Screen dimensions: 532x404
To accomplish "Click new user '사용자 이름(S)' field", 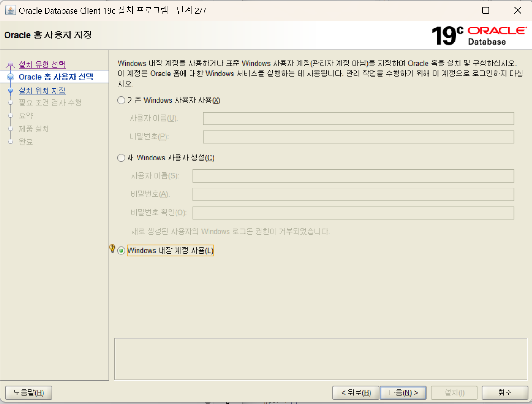I will (353, 176).
